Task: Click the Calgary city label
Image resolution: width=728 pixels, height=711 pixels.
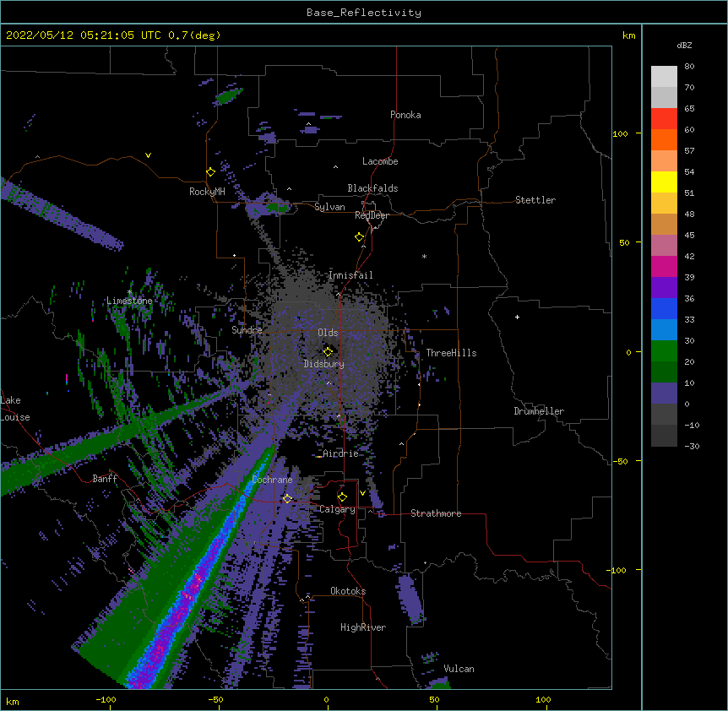Action: pyautogui.click(x=337, y=509)
